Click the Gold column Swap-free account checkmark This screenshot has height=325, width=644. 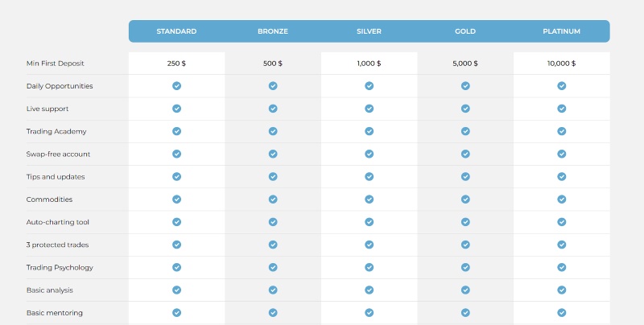[465, 154]
